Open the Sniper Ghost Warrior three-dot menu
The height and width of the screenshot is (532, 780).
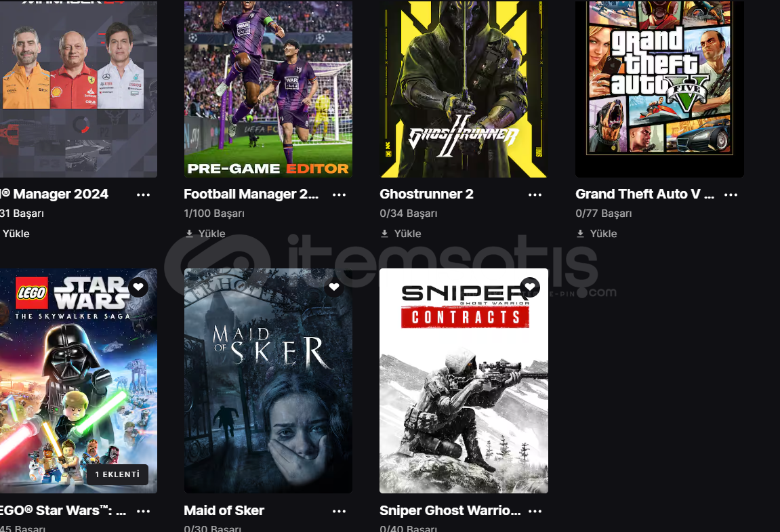click(x=535, y=511)
